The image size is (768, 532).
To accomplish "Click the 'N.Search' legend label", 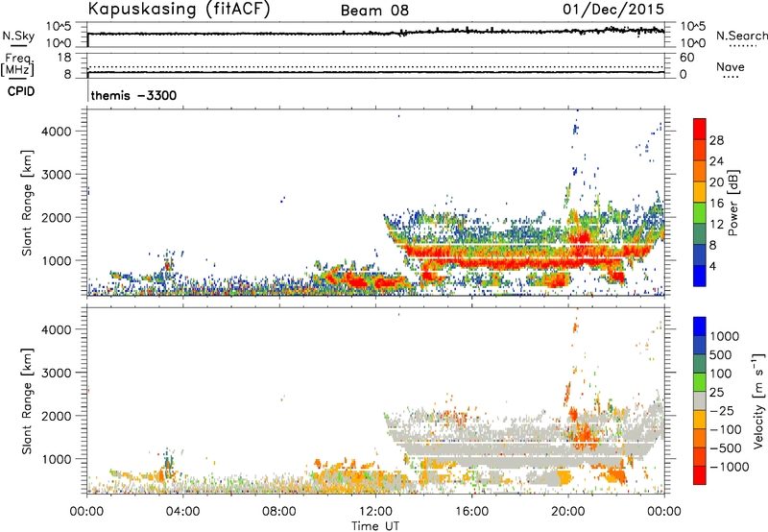I will (741, 36).
